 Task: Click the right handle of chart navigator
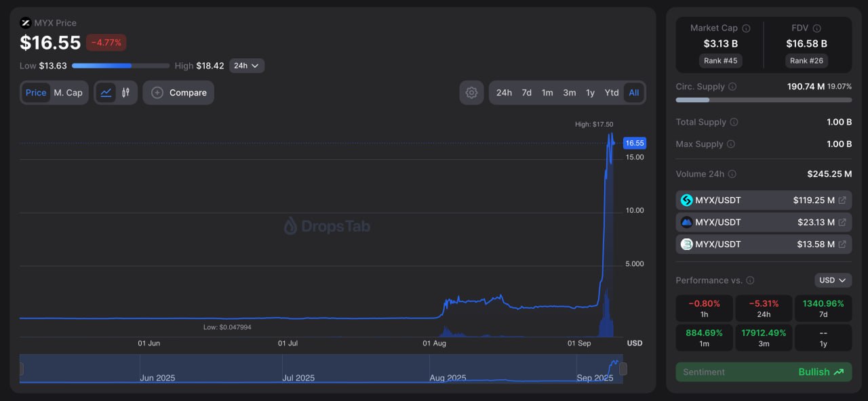pyautogui.click(x=623, y=369)
